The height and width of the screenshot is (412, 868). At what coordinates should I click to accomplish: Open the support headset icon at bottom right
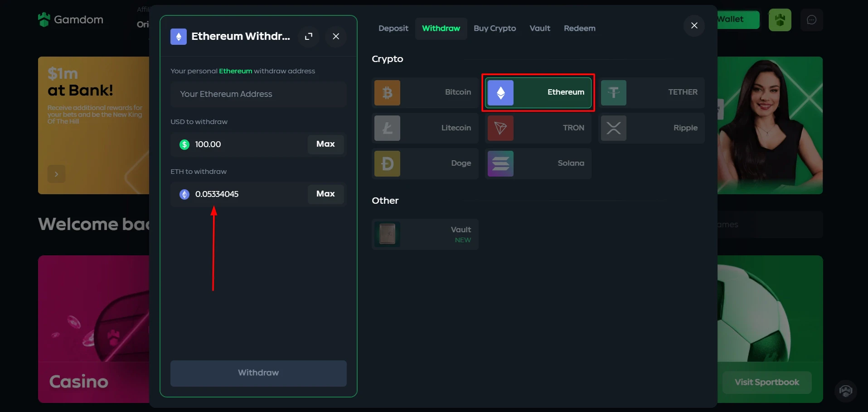(x=845, y=391)
